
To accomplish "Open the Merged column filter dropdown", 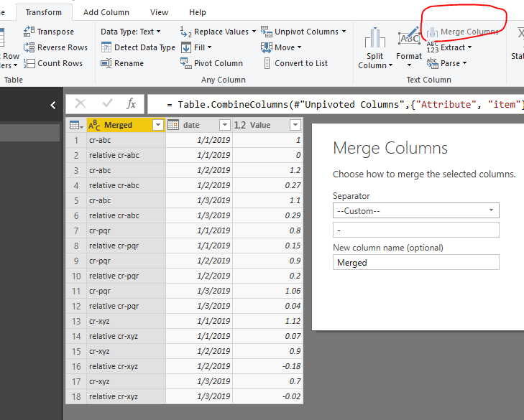I will coord(158,125).
